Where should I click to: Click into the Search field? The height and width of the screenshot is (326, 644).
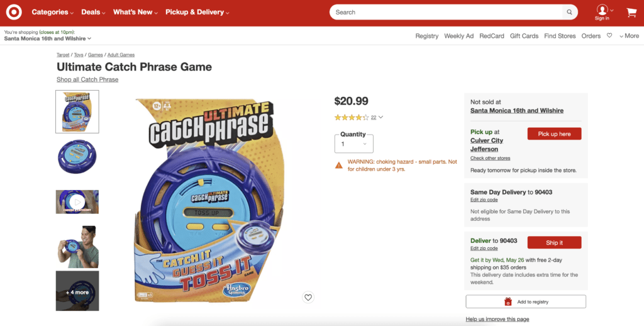pos(447,12)
